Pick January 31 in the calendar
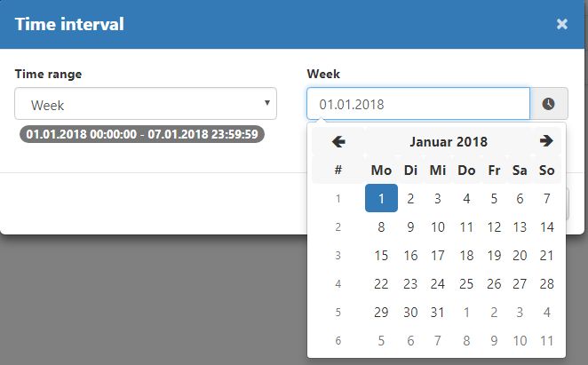The height and width of the screenshot is (365, 588). [x=438, y=312]
